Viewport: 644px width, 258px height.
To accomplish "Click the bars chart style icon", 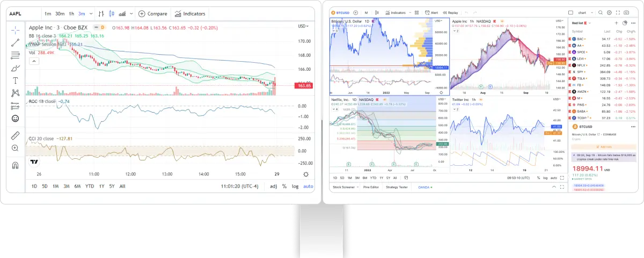I will click(x=100, y=13).
